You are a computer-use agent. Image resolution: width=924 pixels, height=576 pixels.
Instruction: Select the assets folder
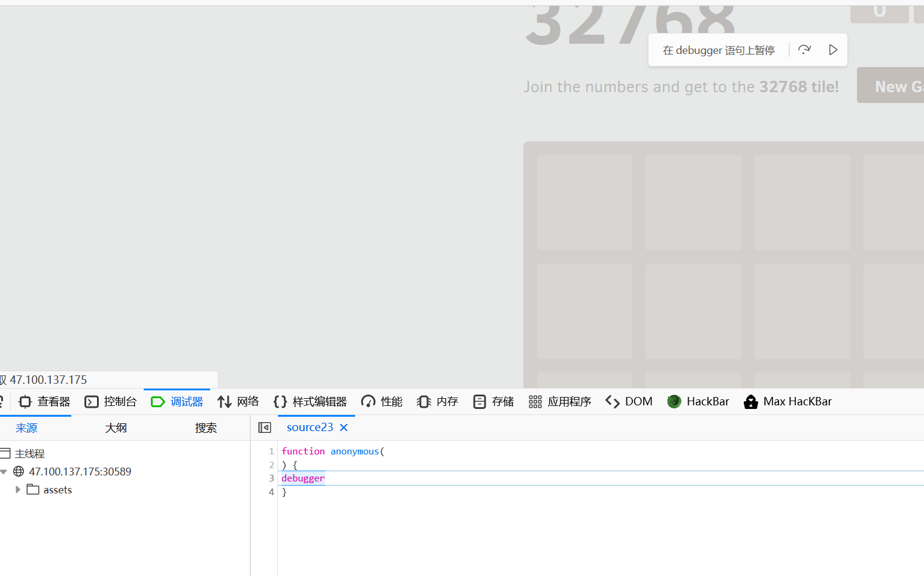(57, 490)
